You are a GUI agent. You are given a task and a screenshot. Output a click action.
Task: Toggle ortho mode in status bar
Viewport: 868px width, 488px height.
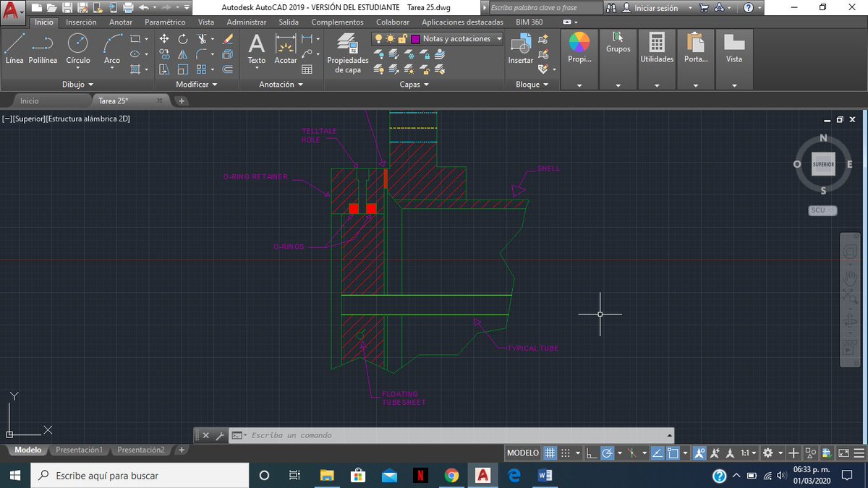(x=591, y=453)
